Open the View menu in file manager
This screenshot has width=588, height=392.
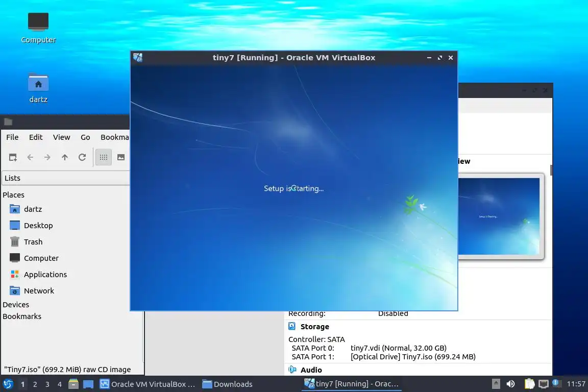[61, 137]
